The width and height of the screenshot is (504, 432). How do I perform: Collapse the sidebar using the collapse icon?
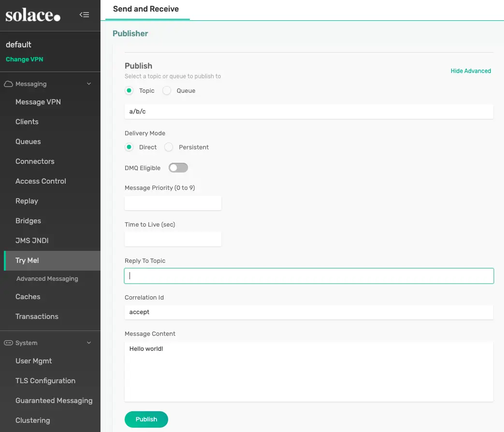pos(85,14)
